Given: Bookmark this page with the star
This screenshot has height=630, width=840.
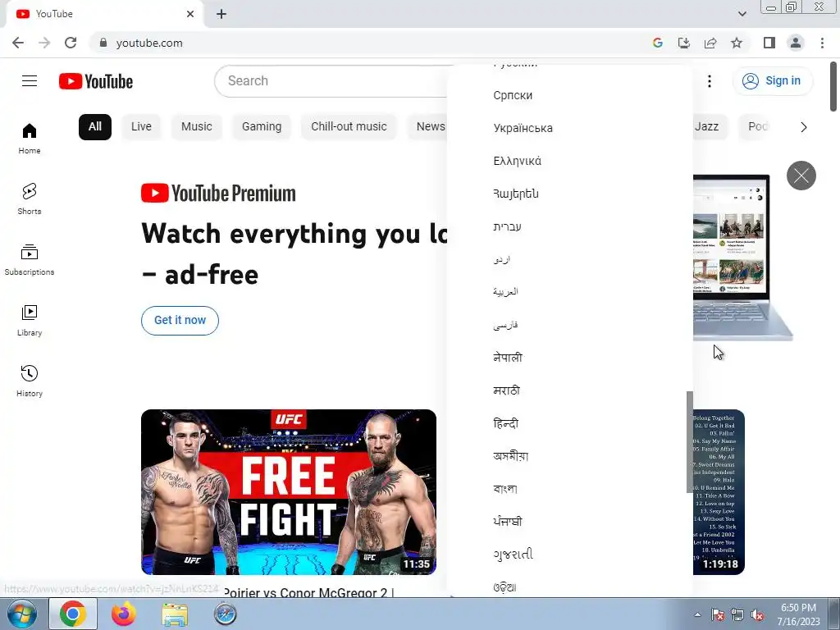Looking at the screenshot, I should (737, 43).
